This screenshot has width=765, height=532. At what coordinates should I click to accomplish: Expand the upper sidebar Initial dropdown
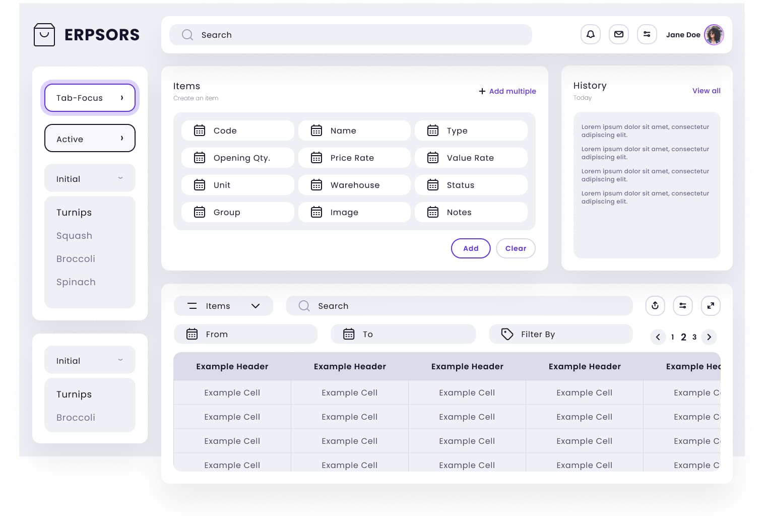tap(90, 178)
